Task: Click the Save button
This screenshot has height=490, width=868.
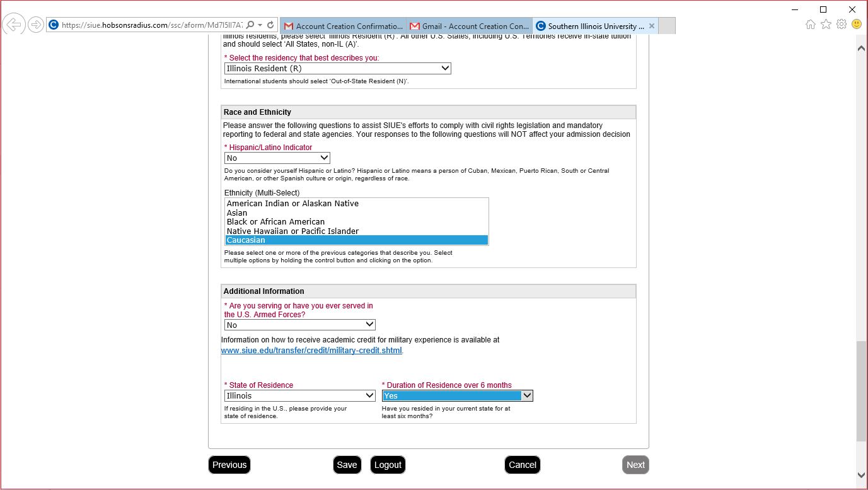Action: pyautogui.click(x=347, y=465)
